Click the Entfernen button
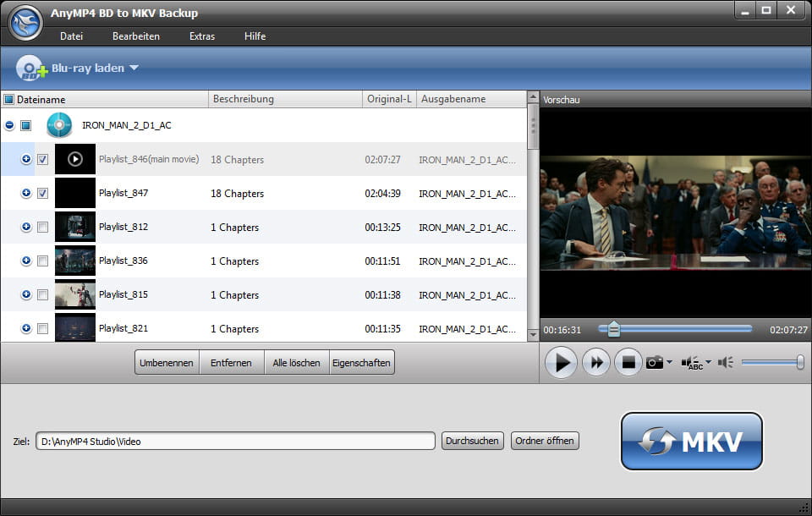 click(x=232, y=362)
